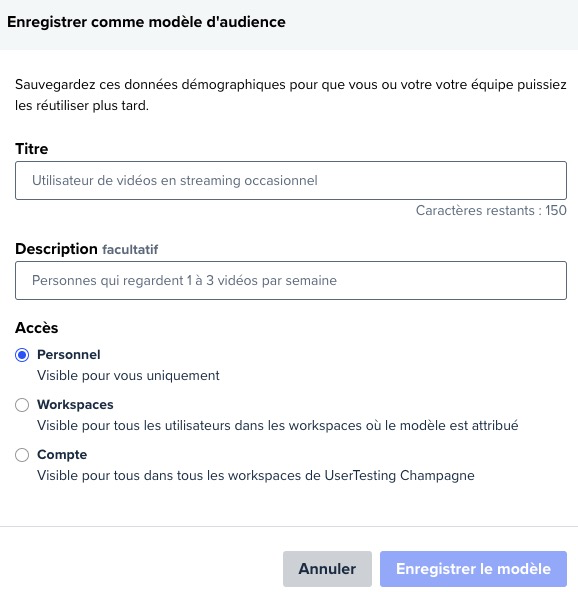This screenshot has width=578, height=595.
Task: Select the Personnel radio button
Action: (22, 355)
